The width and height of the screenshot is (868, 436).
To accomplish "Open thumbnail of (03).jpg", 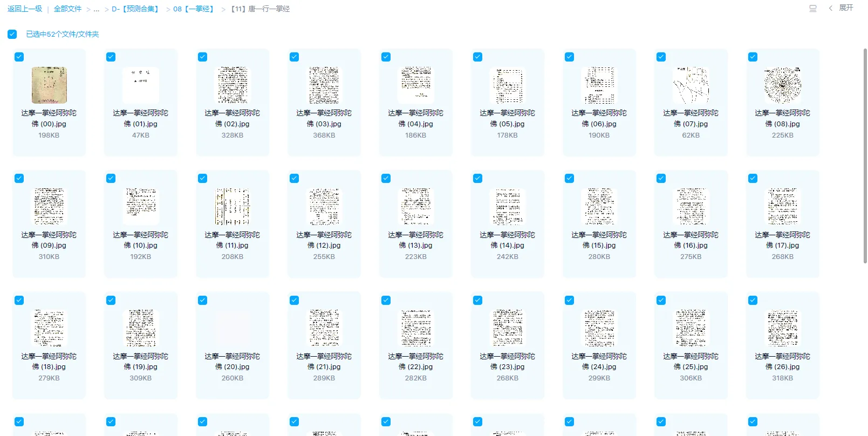I will pyautogui.click(x=324, y=85).
